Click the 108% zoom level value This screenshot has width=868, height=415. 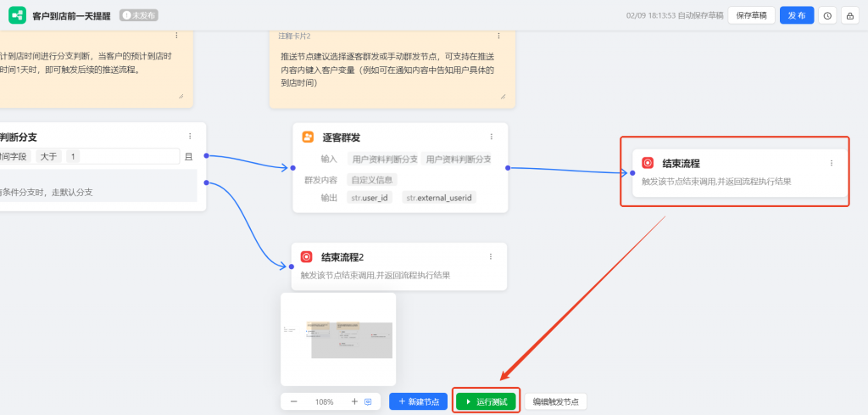click(325, 401)
